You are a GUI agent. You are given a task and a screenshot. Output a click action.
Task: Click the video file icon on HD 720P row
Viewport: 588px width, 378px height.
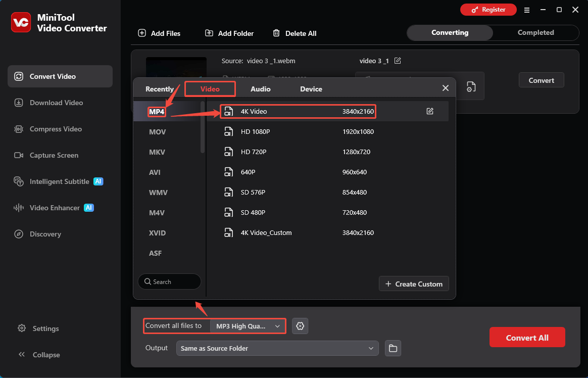[228, 152]
